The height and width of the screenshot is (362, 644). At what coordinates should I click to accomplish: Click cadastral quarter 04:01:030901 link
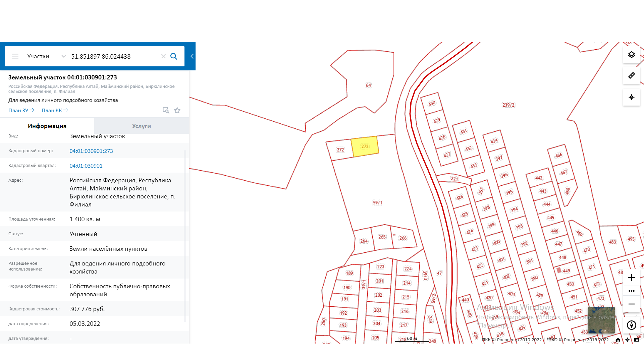coord(86,166)
